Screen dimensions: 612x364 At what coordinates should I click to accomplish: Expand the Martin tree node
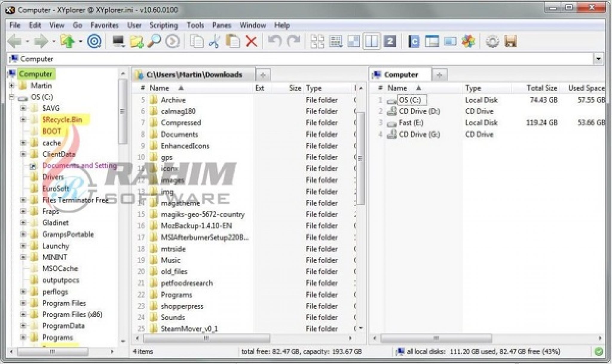tap(12, 85)
